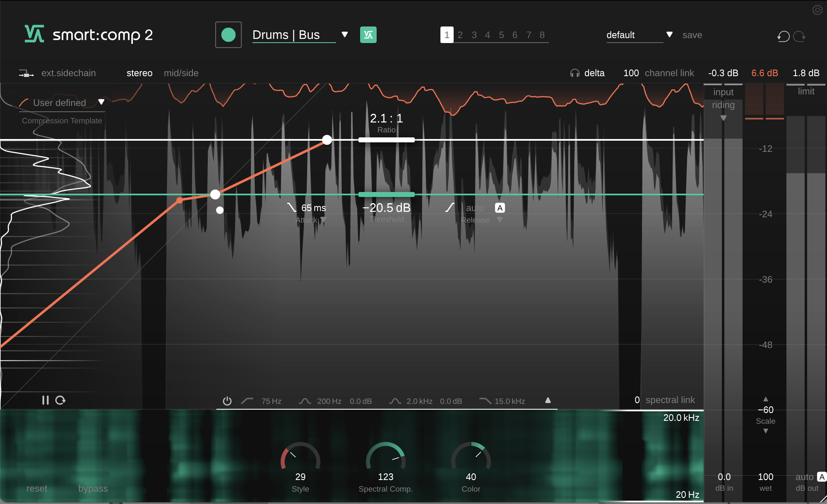Viewport: 827px width, 504px height.
Task: Click the save preset button
Action: click(x=692, y=35)
